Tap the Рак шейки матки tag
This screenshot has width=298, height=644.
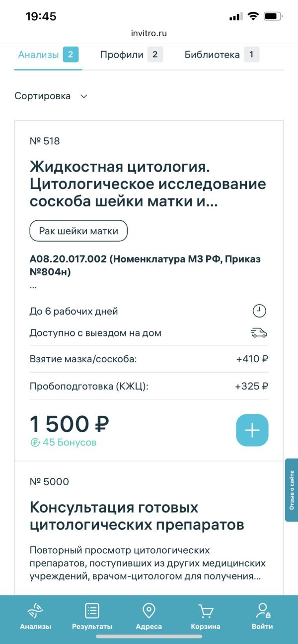[78, 231]
